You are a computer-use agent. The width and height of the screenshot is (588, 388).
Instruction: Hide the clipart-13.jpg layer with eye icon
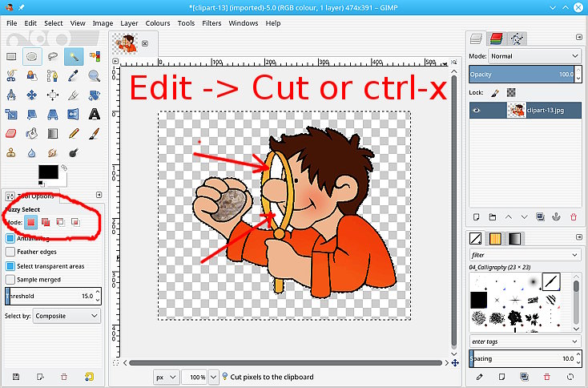[477, 111]
